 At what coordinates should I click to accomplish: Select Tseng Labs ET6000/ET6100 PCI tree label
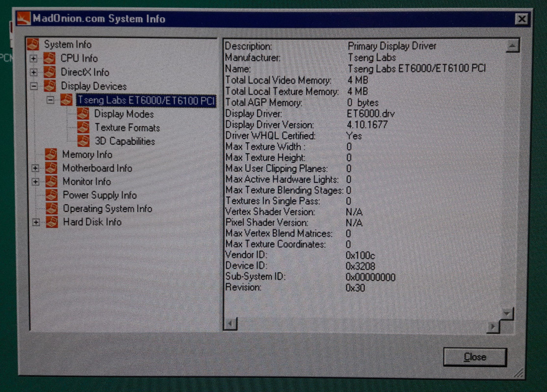coord(146,100)
